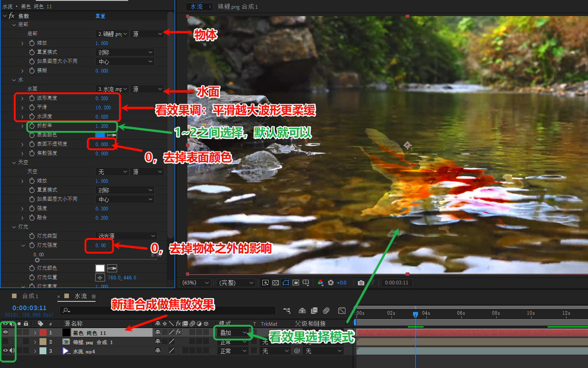The height and width of the screenshot is (368, 588).
Task: Toggle the frame blending enable icon
Action: point(314,311)
